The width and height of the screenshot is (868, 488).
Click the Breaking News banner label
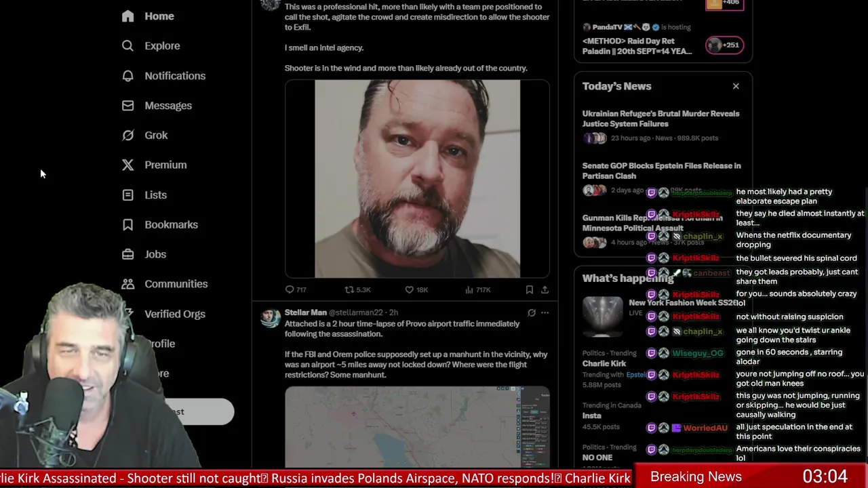(x=696, y=476)
